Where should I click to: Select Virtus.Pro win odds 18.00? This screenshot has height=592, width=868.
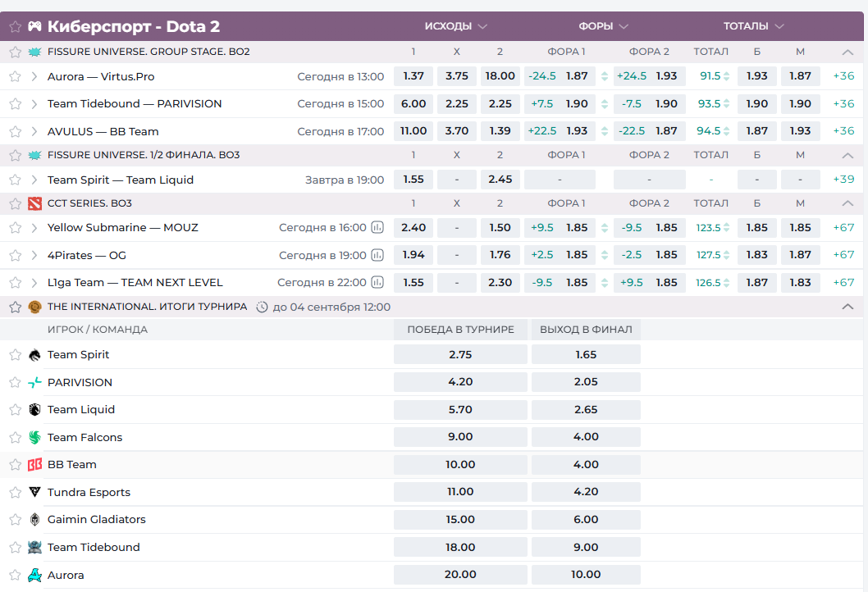(x=500, y=75)
